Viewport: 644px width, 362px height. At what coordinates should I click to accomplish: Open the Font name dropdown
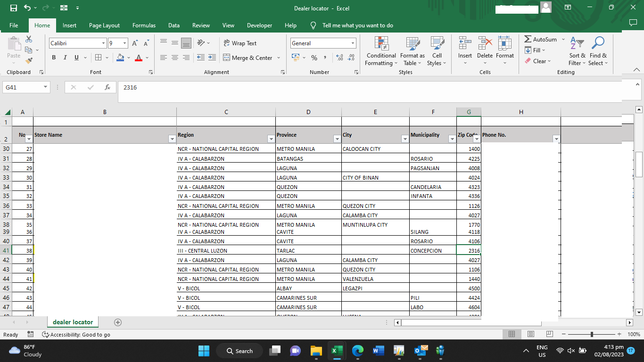point(103,43)
